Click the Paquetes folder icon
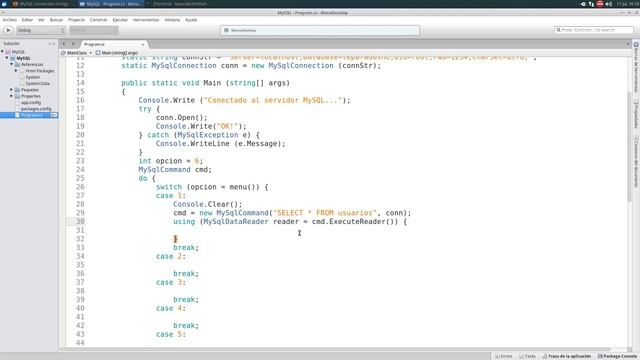The width and height of the screenshot is (640, 360). pyautogui.click(x=17, y=89)
